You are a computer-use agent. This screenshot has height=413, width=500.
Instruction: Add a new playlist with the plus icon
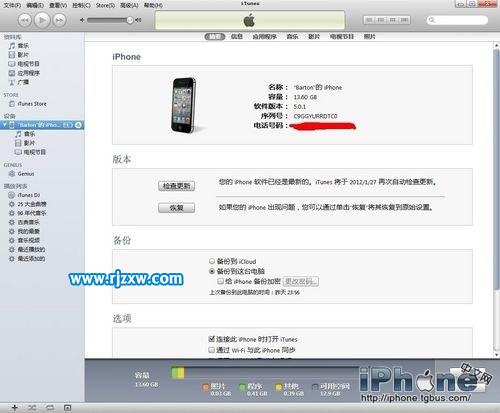14,407
